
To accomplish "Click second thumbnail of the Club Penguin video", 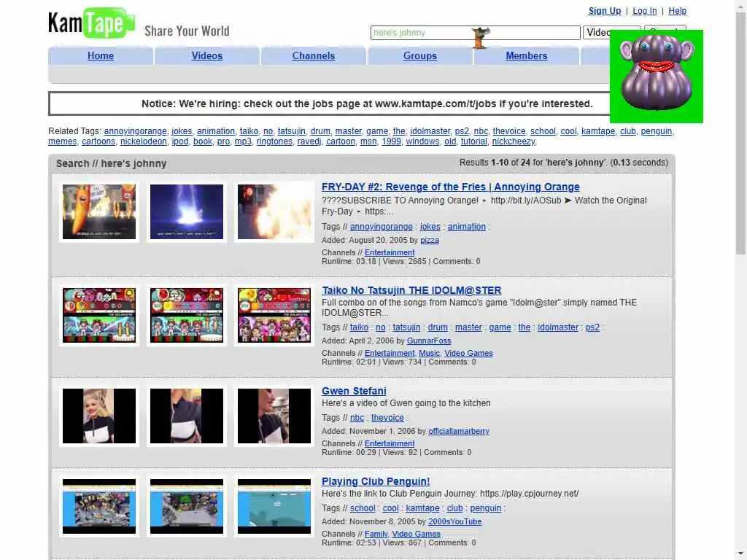I will tap(187, 506).
